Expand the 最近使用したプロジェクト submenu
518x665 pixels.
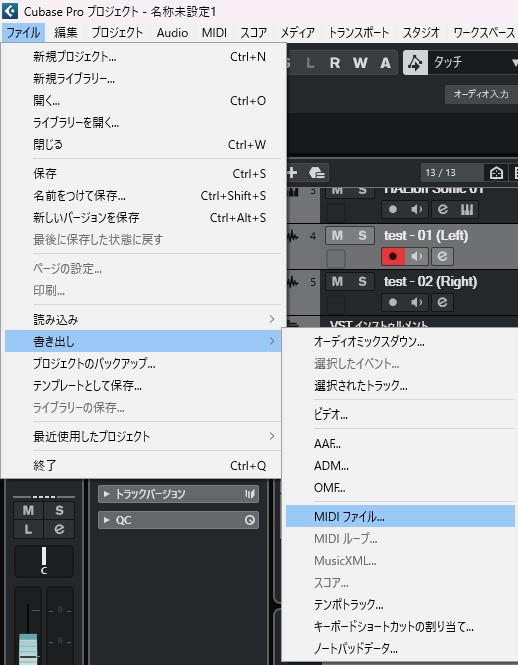(143, 436)
